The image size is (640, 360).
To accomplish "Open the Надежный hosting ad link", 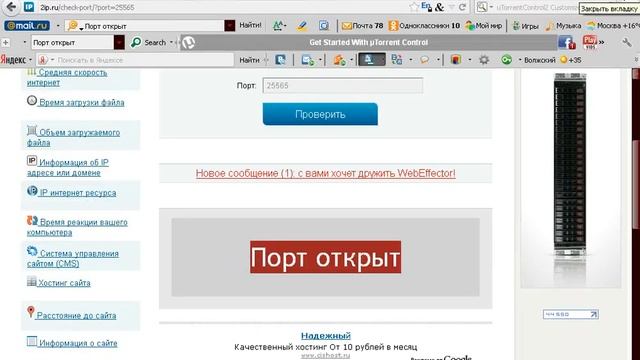I will 326,336.
